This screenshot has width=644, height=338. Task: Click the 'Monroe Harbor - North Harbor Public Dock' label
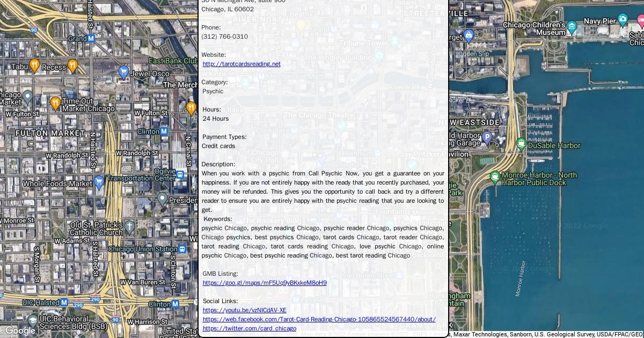coord(540,179)
